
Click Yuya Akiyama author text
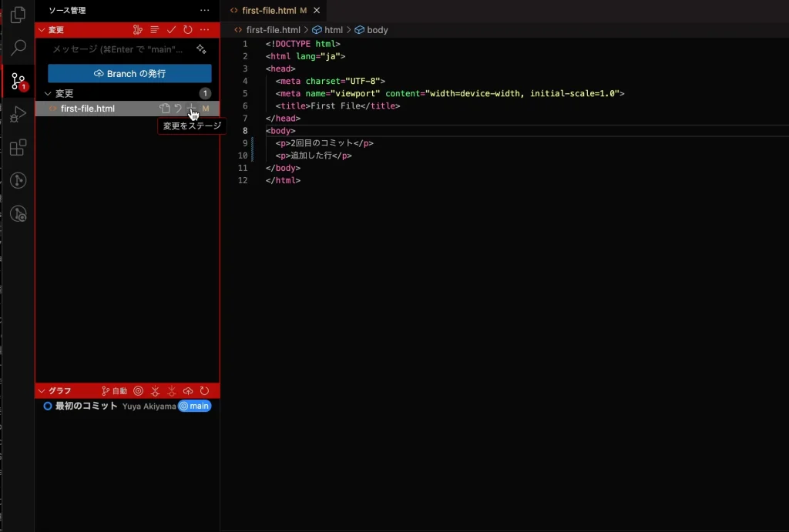pos(149,407)
